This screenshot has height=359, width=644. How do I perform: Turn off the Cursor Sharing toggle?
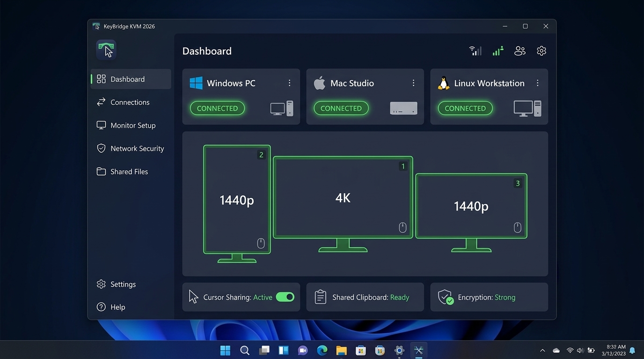pos(285,297)
